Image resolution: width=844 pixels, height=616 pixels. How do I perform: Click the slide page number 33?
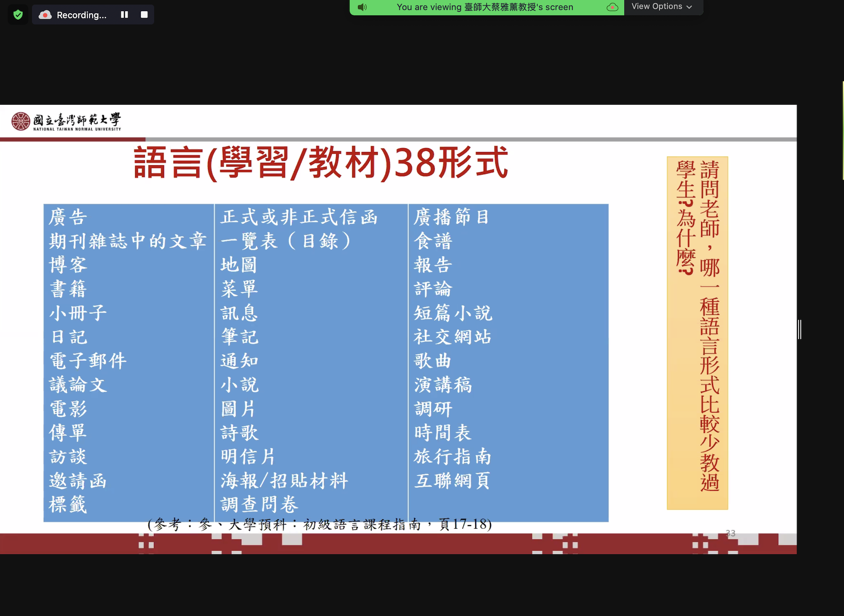coord(730,533)
